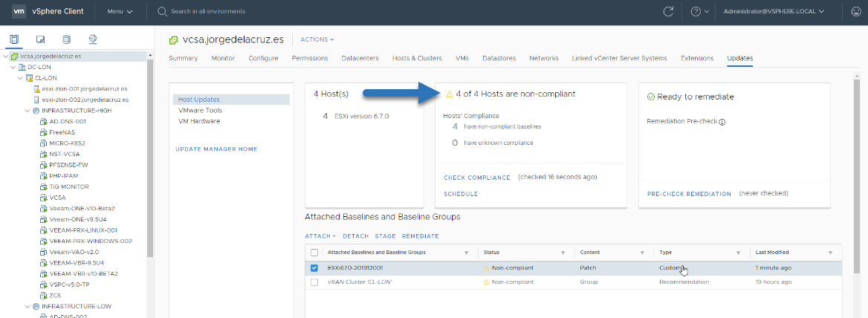Collapse the INFRASTRUCTURE-LOW resource pool

click(x=27, y=306)
